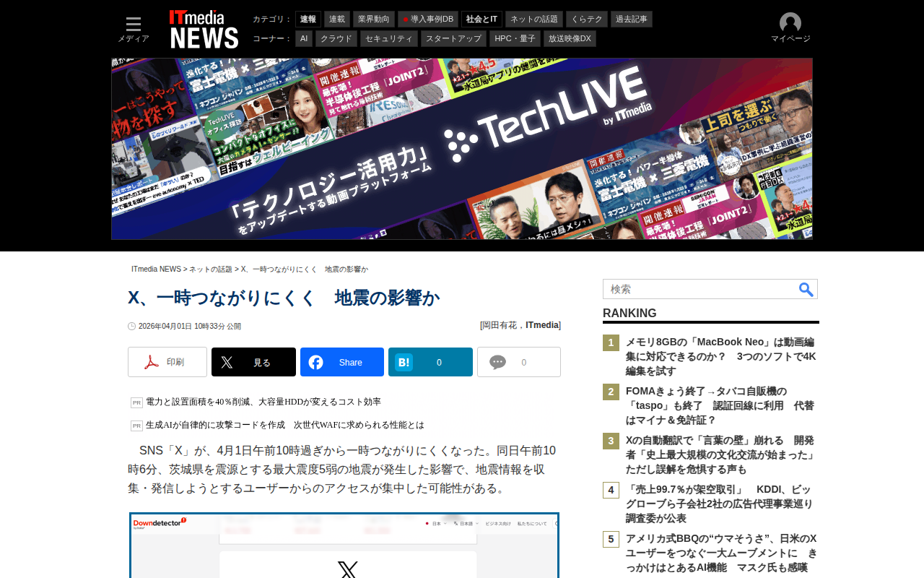924x578 pixels.
Task: Open 導入事例DB category
Action: (x=428, y=19)
